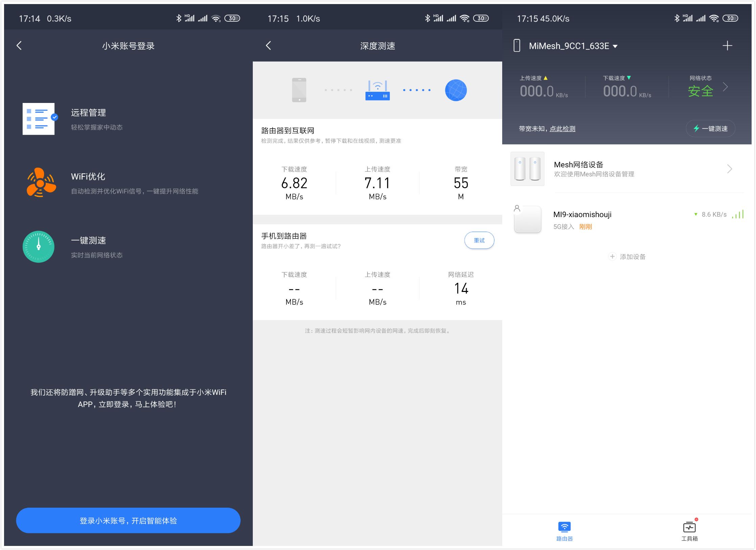Tap the green 安全 network status text

click(701, 91)
